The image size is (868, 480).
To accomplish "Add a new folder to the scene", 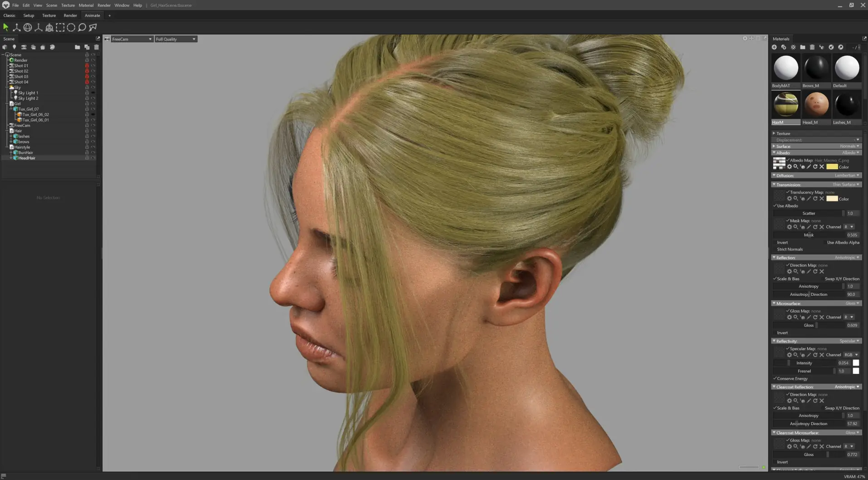I will pos(77,47).
